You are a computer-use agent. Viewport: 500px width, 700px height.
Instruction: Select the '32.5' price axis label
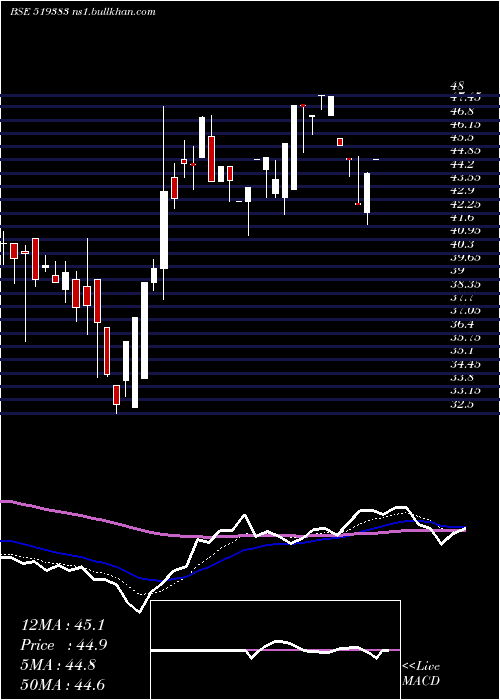point(462,404)
